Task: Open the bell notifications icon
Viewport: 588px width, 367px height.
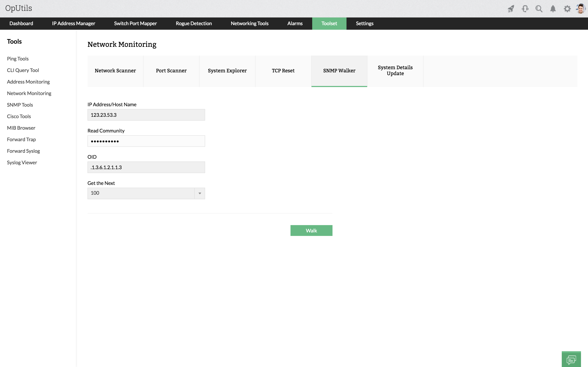Action: (x=553, y=9)
